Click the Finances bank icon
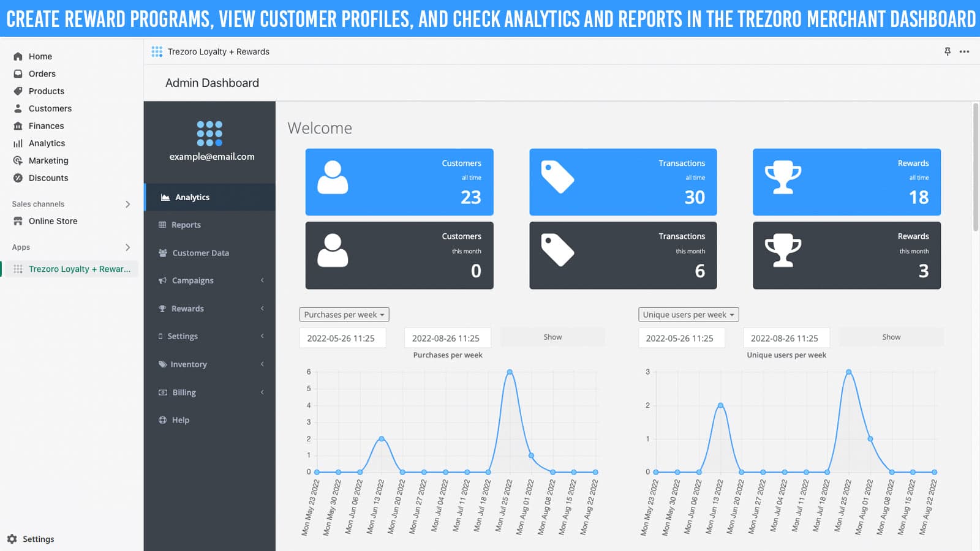Image resolution: width=980 pixels, height=551 pixels. [18, 126]
